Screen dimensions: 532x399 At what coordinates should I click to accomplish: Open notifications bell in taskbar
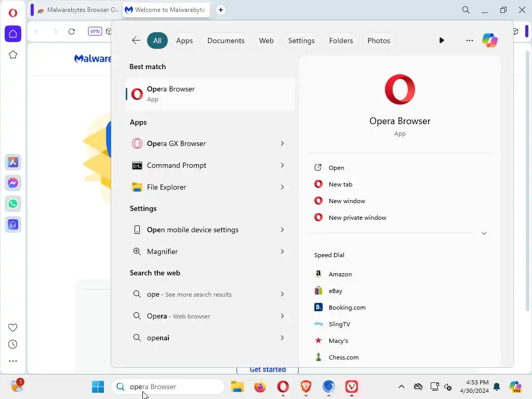tap(497, 387)
